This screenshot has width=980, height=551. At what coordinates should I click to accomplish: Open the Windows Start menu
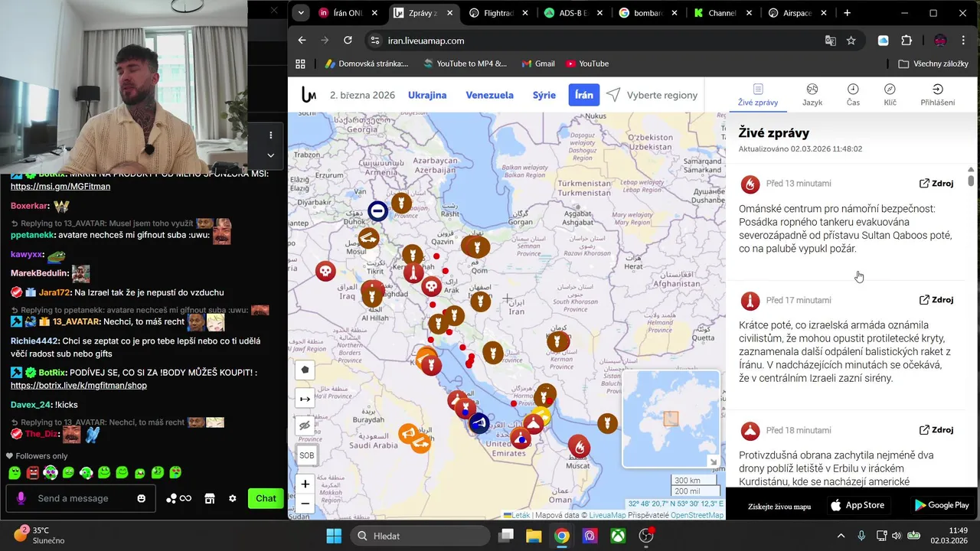[x=334, y=536]
